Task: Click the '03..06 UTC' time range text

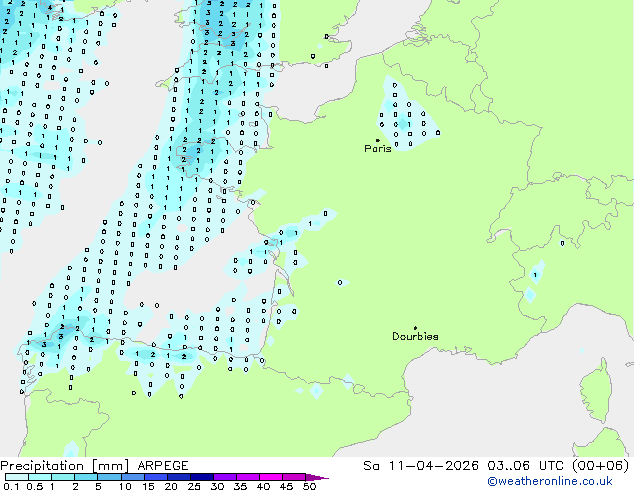Action: point(525,466)
